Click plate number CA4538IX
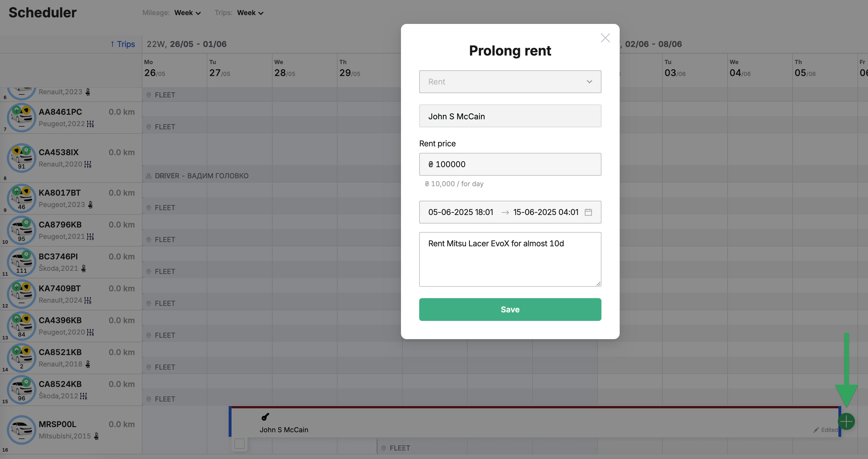The width and height of the screenshot is (868, 459). click(59, 152)
